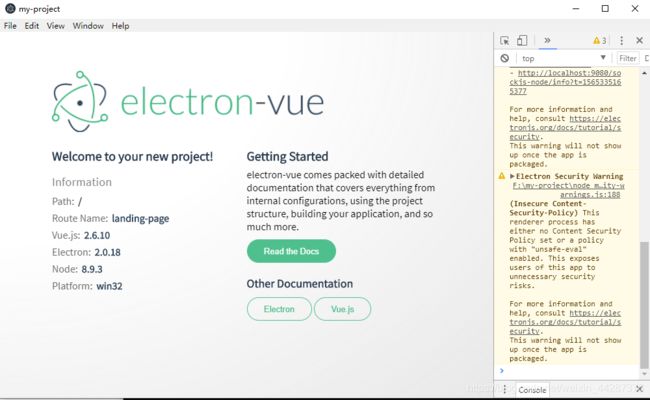
Task: Open the Electron documentation button
Action: (279, 309)
